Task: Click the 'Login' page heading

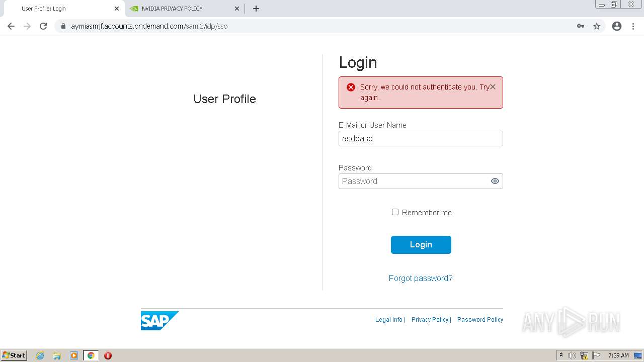Action: click(358, 62)
